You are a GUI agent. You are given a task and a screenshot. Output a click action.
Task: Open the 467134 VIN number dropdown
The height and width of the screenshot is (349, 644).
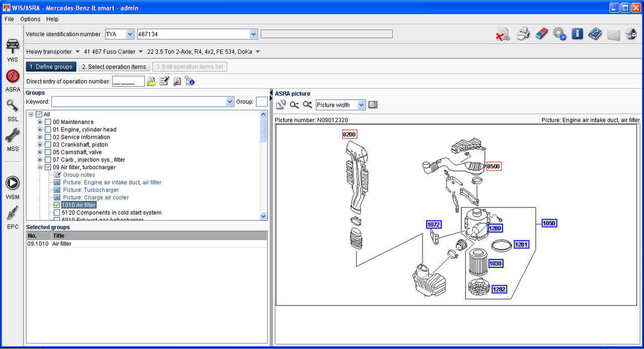click(254, 34)
